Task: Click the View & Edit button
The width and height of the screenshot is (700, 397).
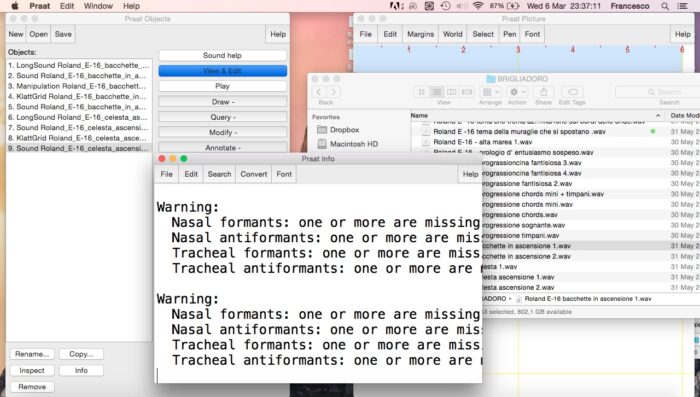Action: click(x=223, y=71)
